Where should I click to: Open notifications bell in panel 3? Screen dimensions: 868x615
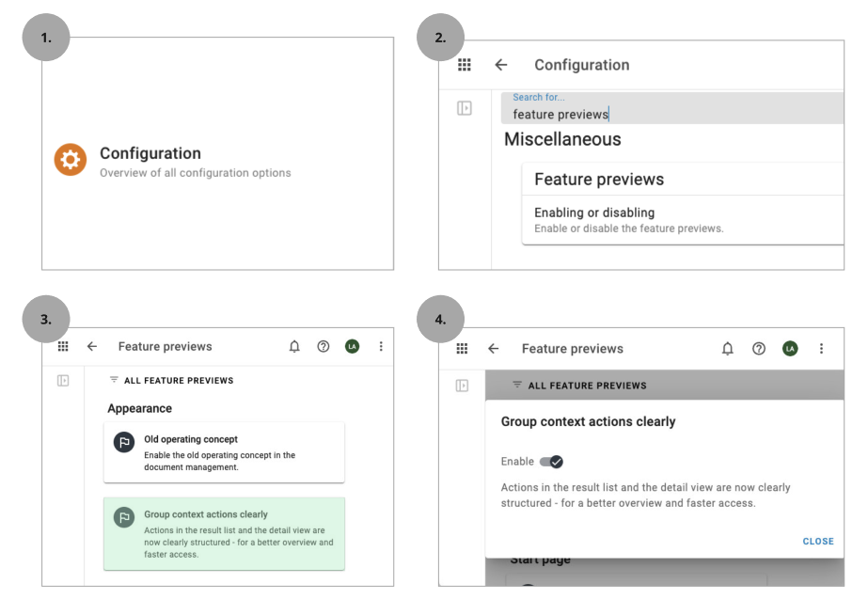tap(294, 347)
